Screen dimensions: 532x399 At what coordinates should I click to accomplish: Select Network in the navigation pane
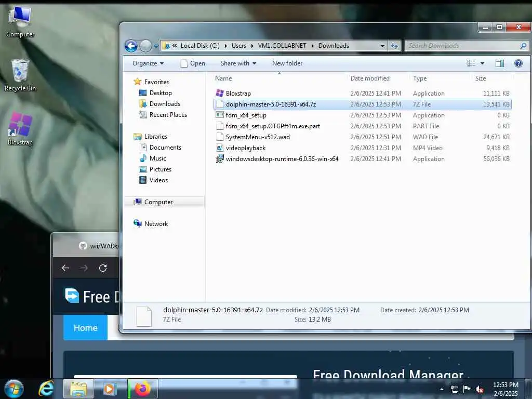(151, 224)
